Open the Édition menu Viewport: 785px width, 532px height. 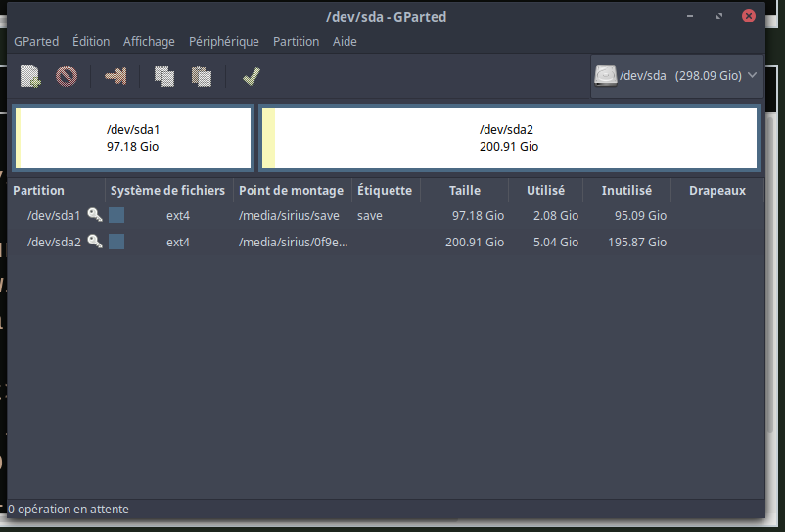click(91, 42)
